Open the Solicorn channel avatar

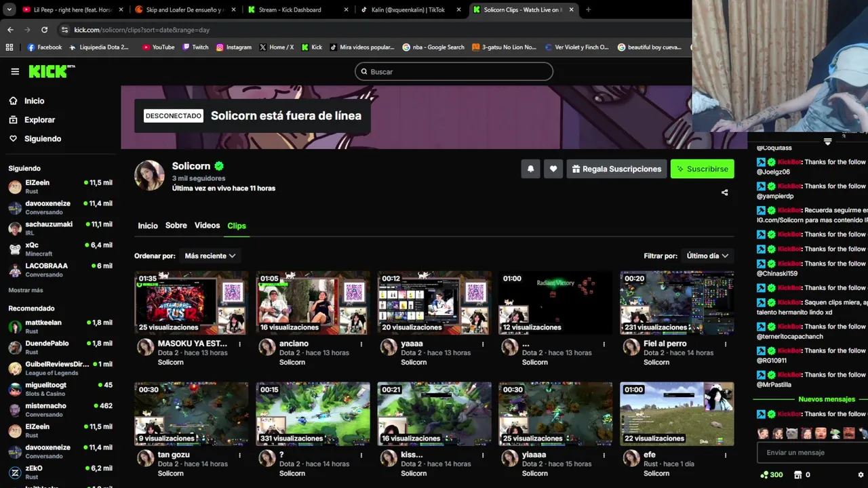click(x=149, y=176)
